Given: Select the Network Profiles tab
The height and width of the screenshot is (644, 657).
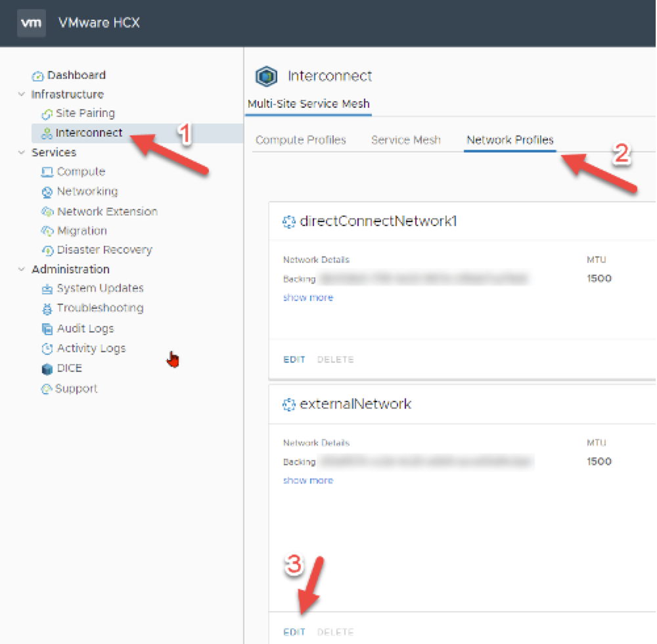Looking at the screenshot, I should coord(510,140).
